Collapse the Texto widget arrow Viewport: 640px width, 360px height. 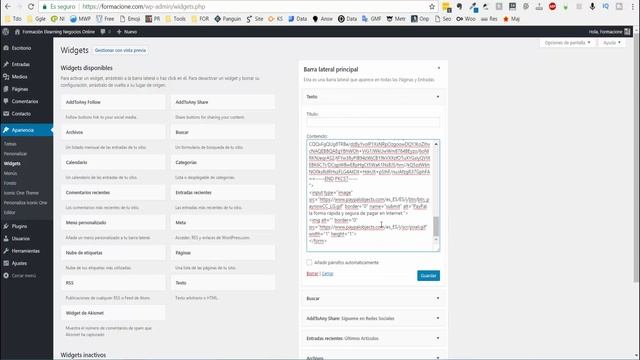438,97
